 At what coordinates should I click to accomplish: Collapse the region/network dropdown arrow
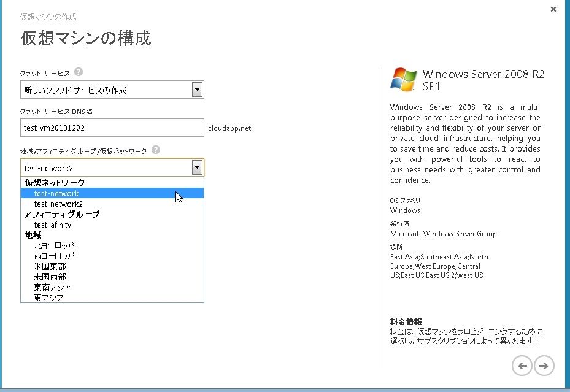coord(197,168)
